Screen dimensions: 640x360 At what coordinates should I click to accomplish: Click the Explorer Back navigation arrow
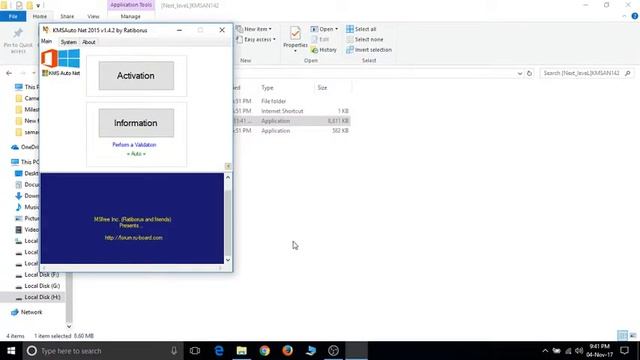point(9,73)
